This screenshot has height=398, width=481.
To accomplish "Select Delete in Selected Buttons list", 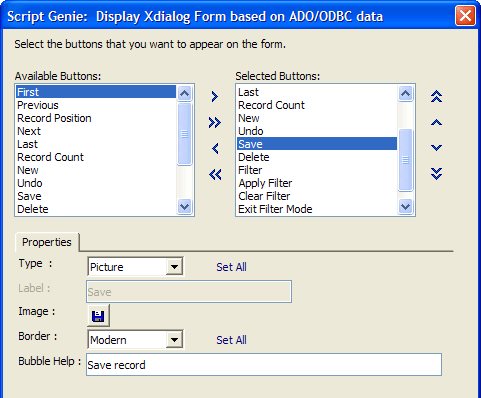I will coord(317,157).
